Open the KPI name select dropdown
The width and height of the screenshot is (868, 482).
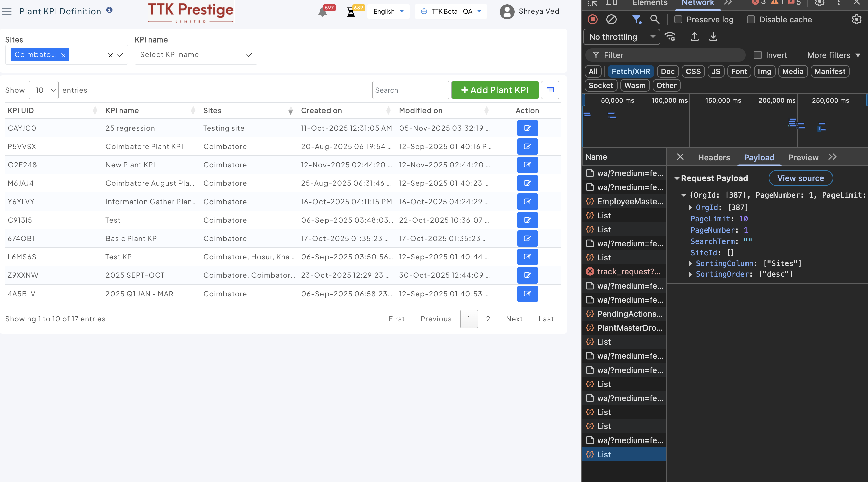point(196,55)
